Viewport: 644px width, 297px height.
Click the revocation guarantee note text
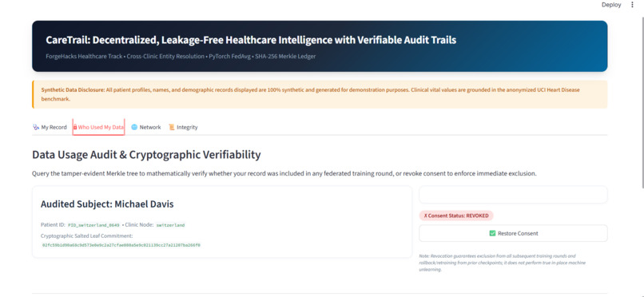[x=503, y=263]
